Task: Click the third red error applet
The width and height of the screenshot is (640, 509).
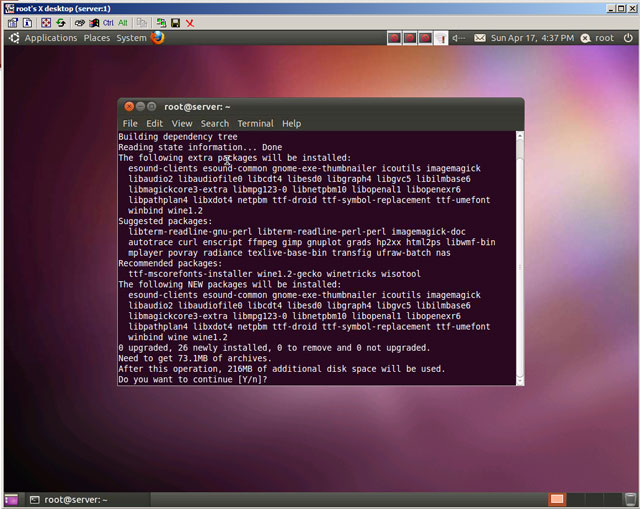Action: pyautogui.click(x=425, y=38)
